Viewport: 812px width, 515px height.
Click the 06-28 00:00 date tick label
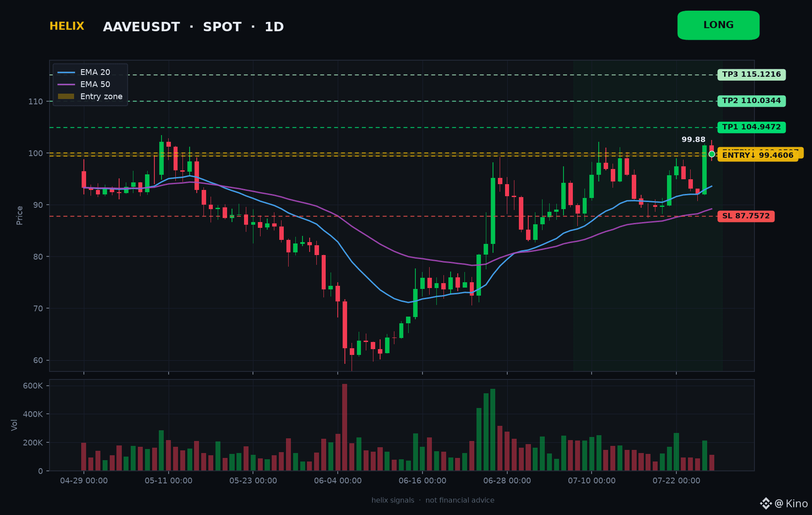(x=507, y=481)
